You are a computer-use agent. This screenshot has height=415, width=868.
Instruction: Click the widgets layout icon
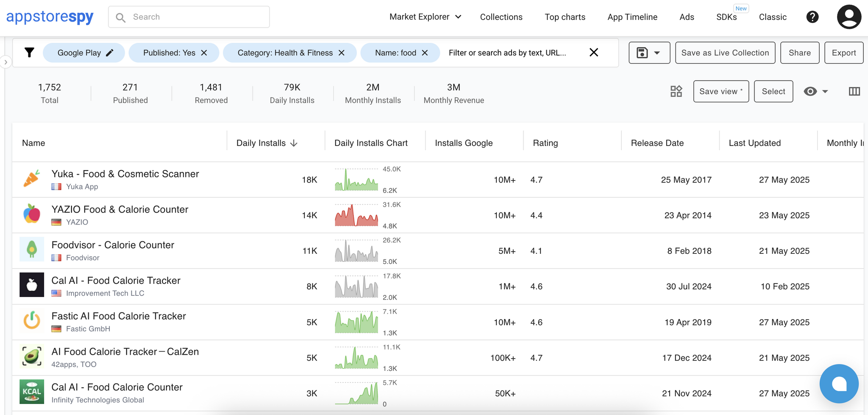(676, 91)
